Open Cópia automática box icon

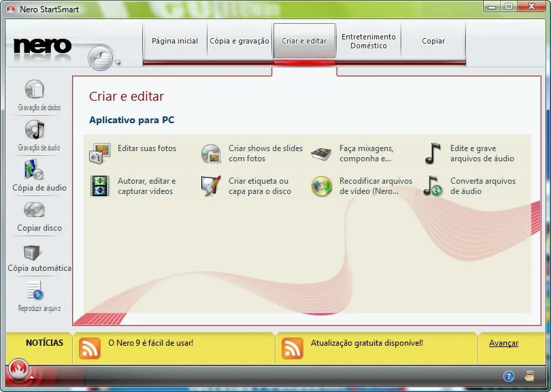tap(31, 252)
